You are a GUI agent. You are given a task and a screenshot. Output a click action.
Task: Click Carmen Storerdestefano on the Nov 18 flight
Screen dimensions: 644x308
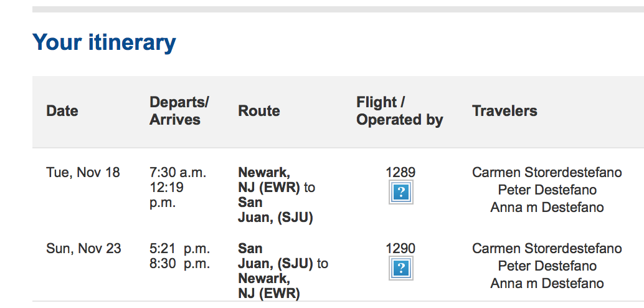click(x=547, y=172)
